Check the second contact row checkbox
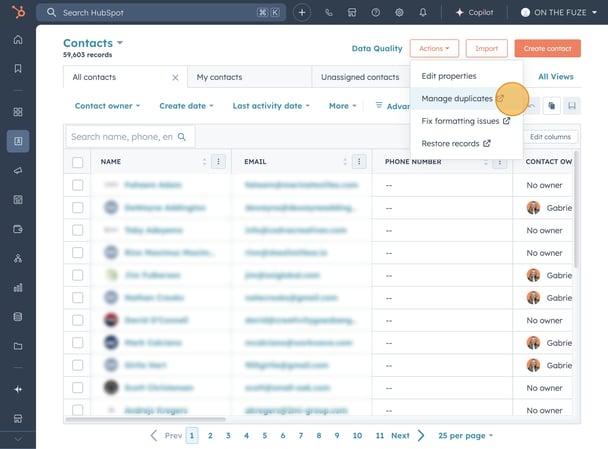The width and height of the screenshot is (608, 449). coord(78,207)
